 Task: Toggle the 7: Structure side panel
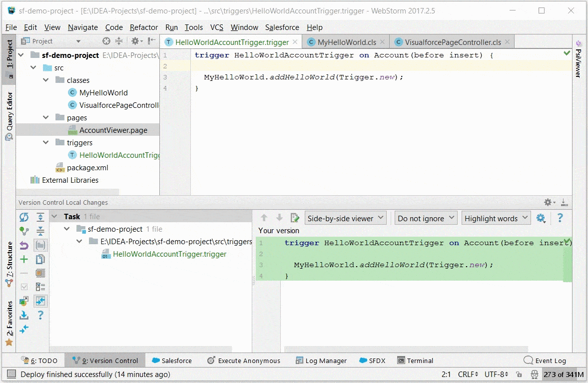(9, 265)
